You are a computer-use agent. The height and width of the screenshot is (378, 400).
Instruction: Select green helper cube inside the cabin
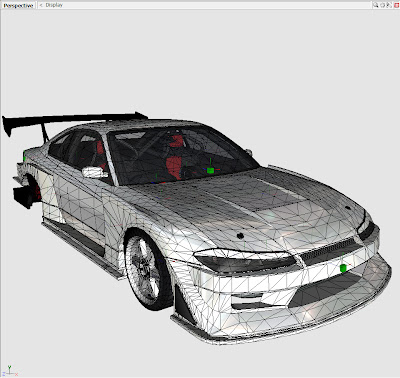coord(210,170)
